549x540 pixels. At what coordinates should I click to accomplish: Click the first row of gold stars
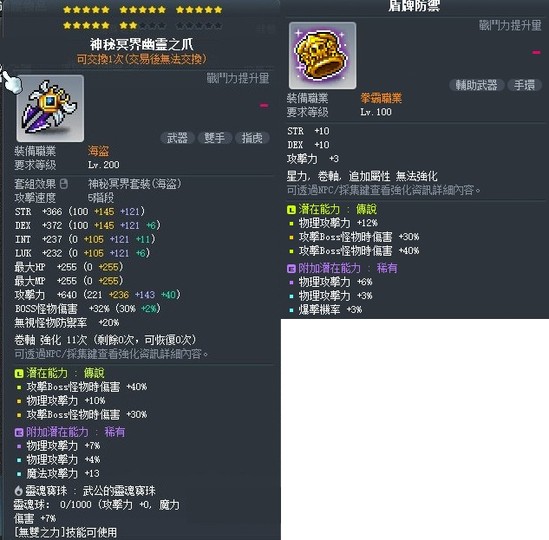pos(143,10)
